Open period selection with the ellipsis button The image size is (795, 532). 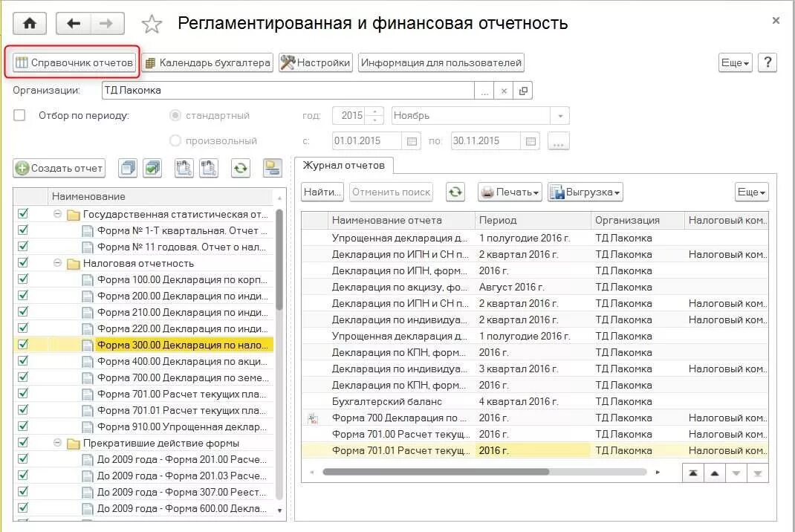pos(558,141)
